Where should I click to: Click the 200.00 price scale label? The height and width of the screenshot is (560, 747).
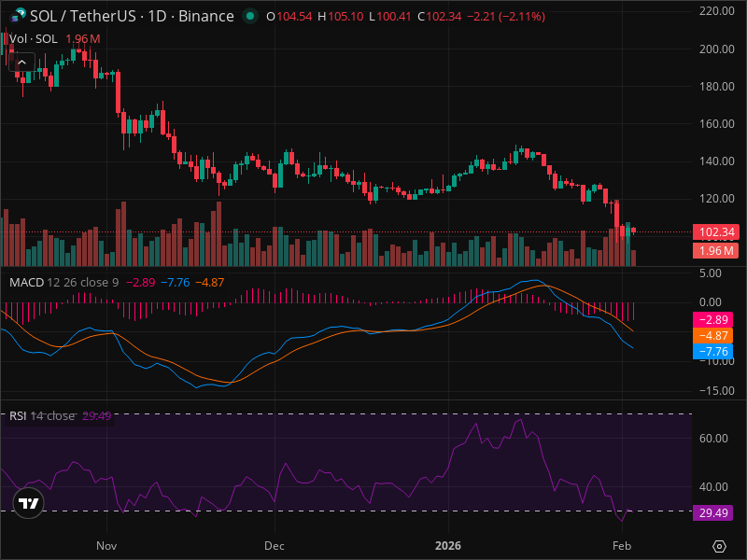coord(716,49)
